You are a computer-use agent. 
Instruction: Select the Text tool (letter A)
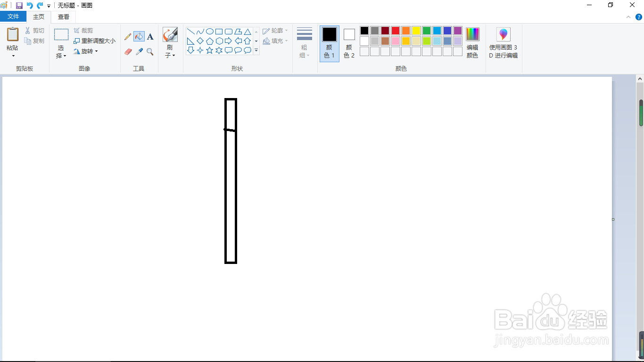150,37
